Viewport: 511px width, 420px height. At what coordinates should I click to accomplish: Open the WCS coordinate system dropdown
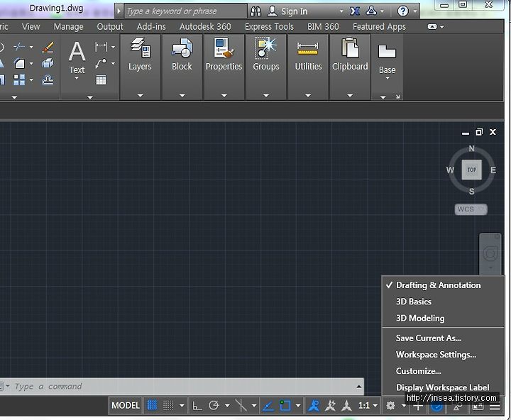coord(471,209)
